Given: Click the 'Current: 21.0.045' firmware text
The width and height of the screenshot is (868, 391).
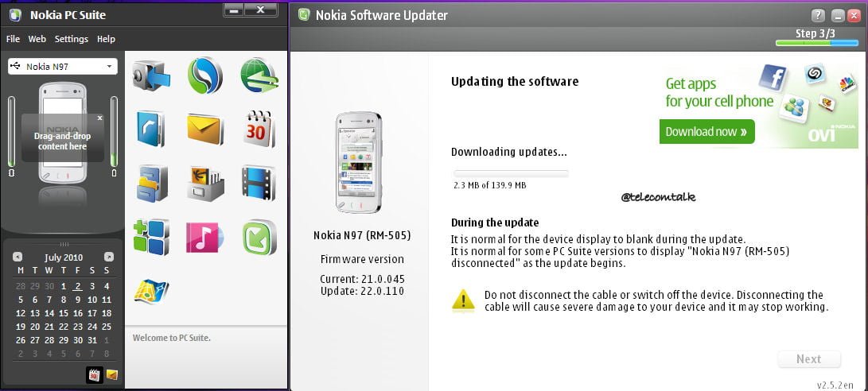Looking at the screenshot, I should point(362,279).
